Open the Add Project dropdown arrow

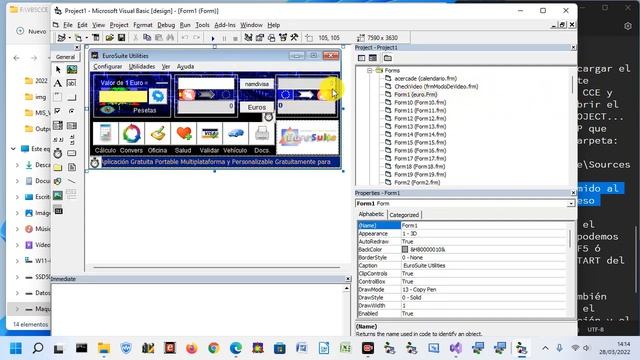(69, 38)
